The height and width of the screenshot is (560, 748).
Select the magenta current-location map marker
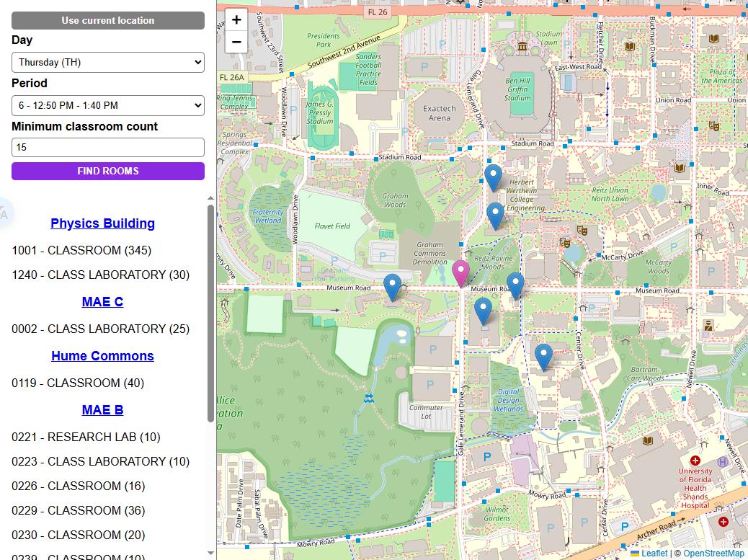tap(460, 274)
